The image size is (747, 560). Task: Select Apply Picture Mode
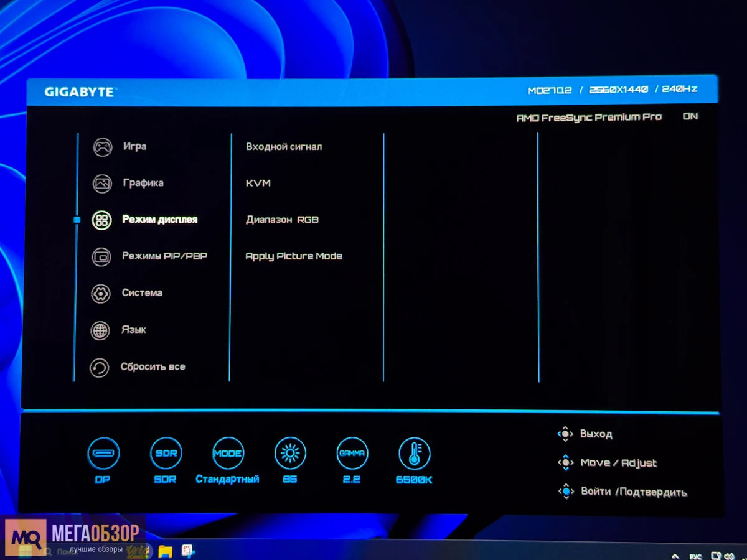coord(294,256)
